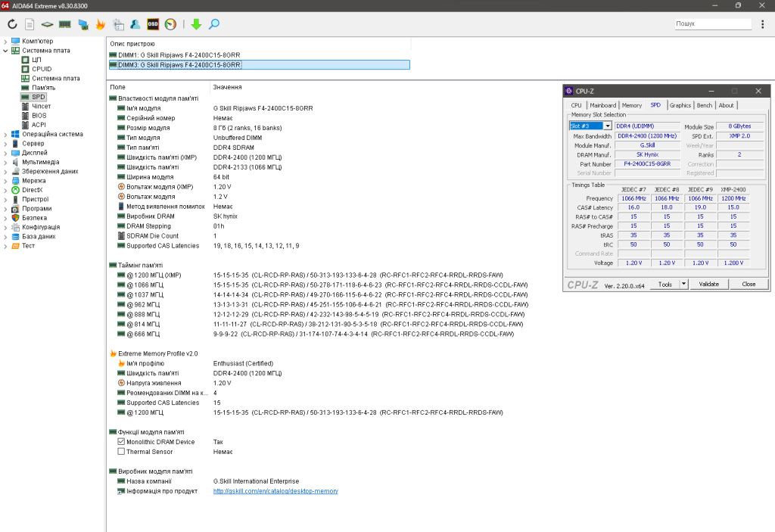Toggle the Thermal Sensor checkbox
This screenshot has height=532, width=775.
click(x=121, y=452)
